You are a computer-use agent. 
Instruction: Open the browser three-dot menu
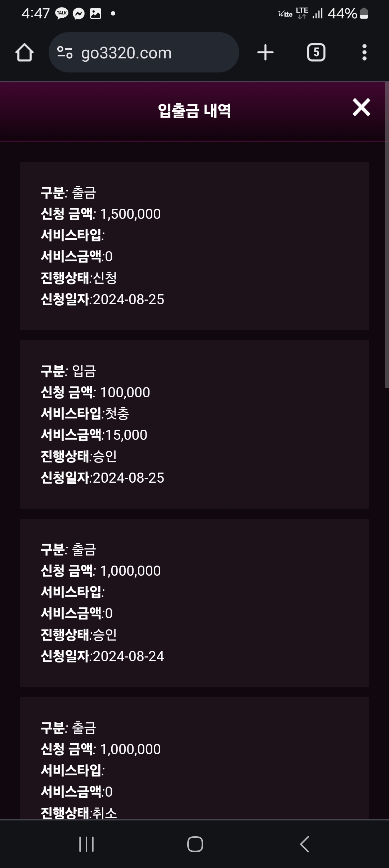[x=365, y=53]
